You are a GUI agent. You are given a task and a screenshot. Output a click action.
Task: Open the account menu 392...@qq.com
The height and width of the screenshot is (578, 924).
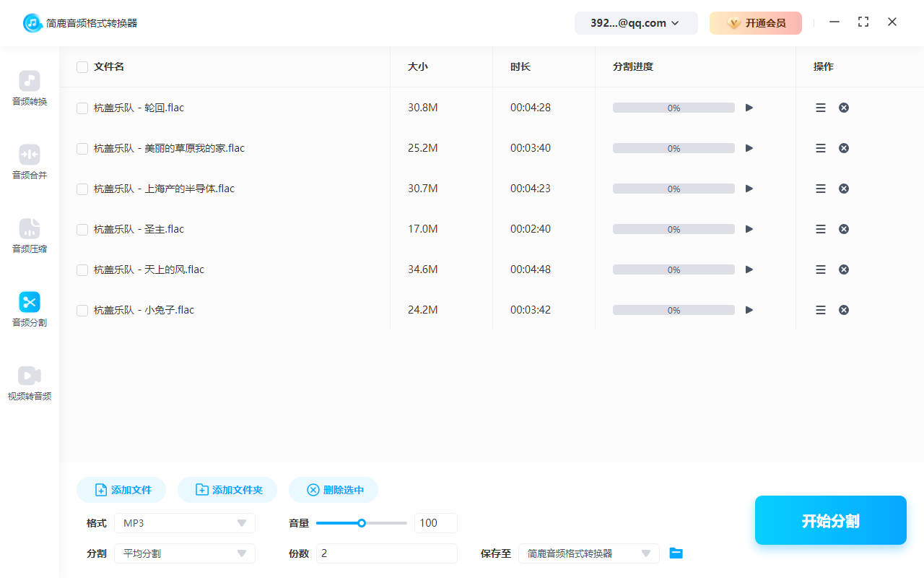[635, 23]
